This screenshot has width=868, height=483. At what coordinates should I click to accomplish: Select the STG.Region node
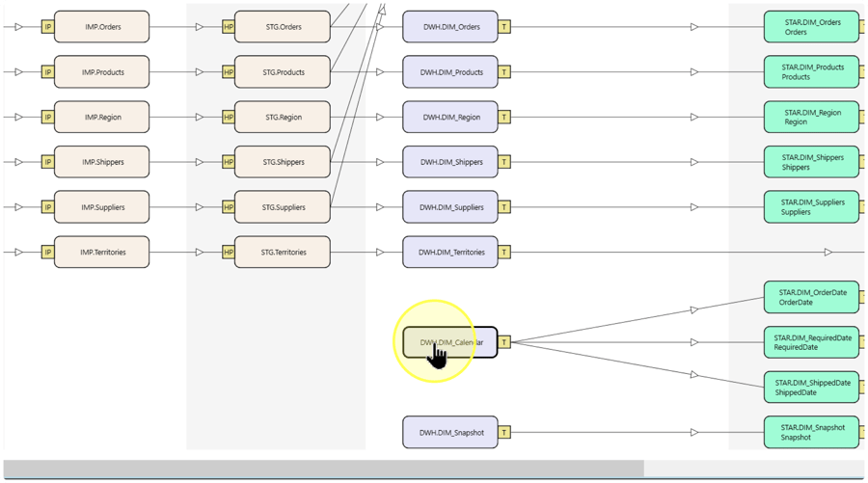coord(283,117)
